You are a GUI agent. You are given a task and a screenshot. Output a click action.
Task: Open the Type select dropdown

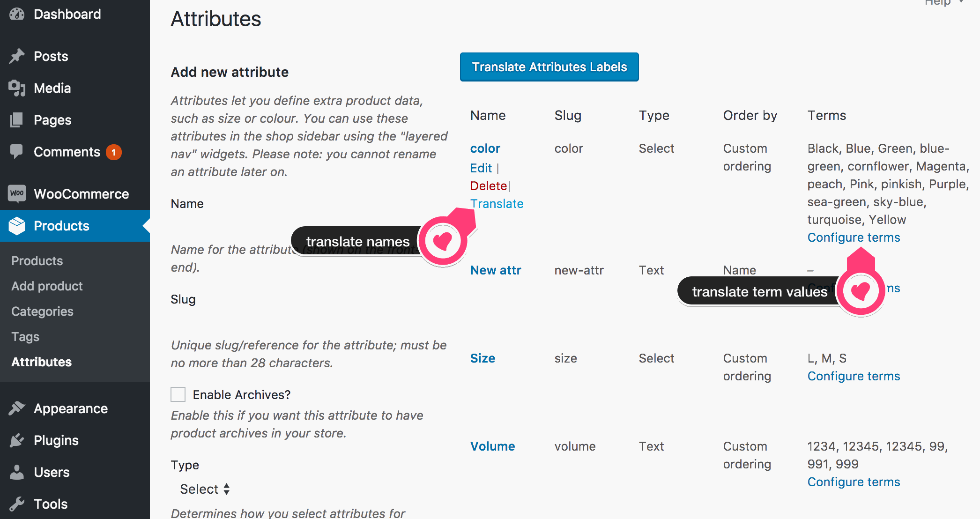[x=205, y=489]
